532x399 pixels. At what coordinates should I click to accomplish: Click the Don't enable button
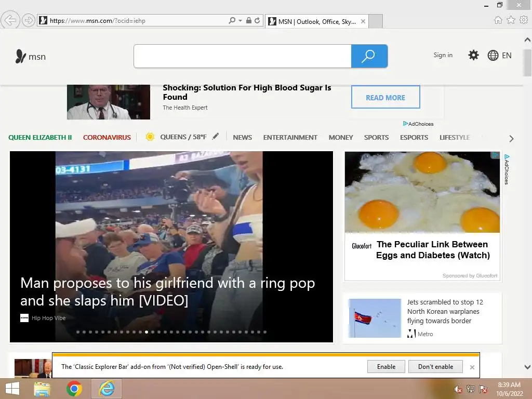pyautogui.click(x=436, y=366)
